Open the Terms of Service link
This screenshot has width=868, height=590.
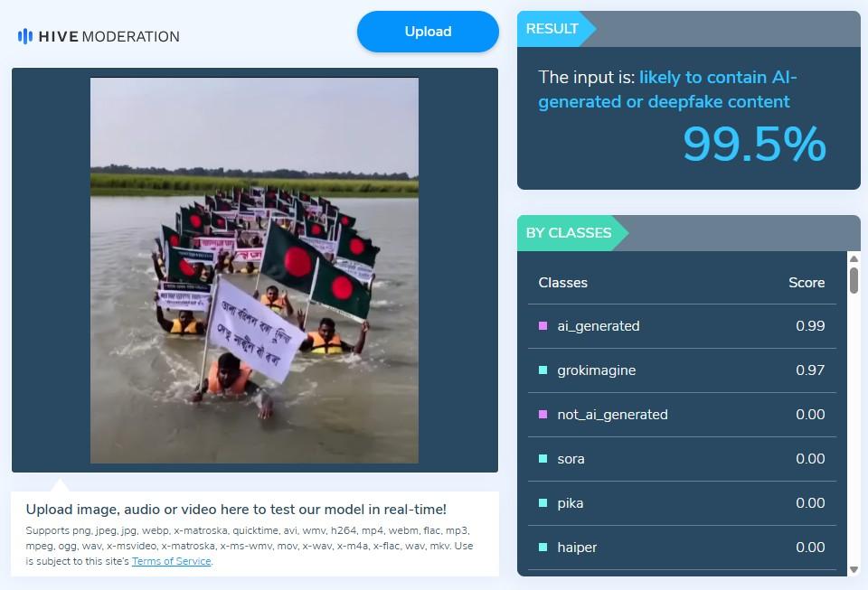172,561
